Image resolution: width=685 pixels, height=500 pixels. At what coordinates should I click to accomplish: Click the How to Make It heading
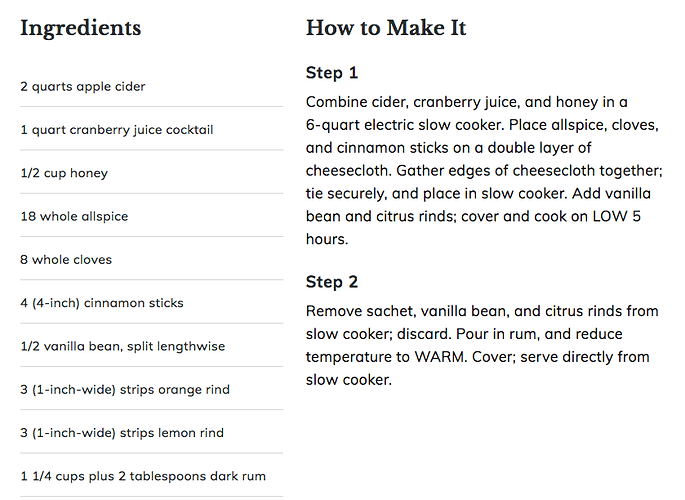click(x=386, y=28)
